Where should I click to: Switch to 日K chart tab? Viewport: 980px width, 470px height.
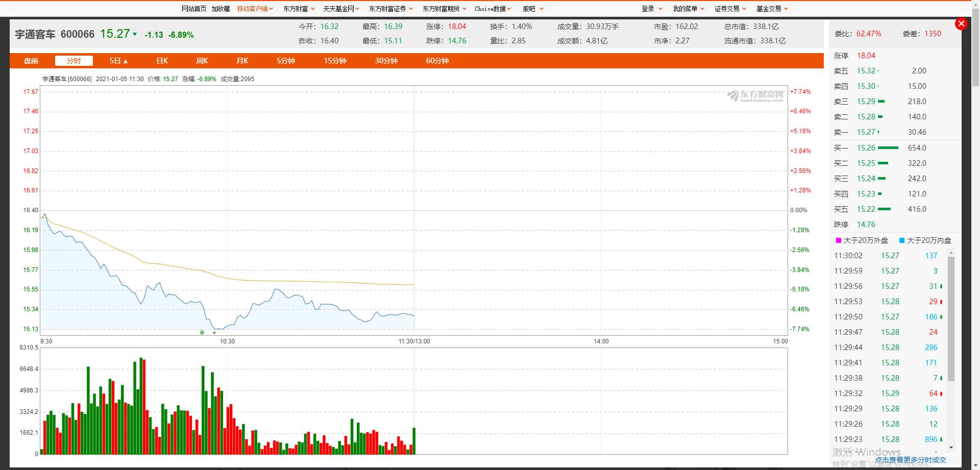tap(162, 61)
